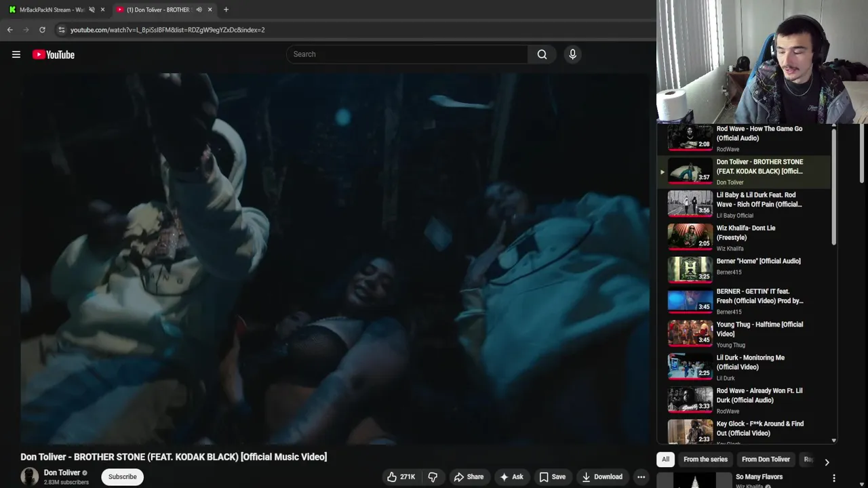Share the BROTHER STONE video
Screen dimensions: 868x488
click(x=469, y=476)
